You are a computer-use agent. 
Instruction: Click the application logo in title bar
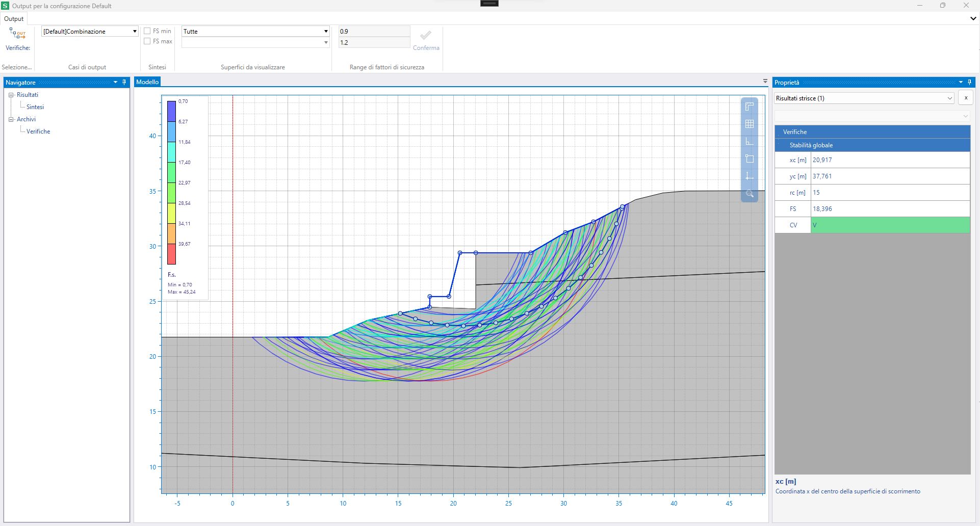tap(5, 6)
